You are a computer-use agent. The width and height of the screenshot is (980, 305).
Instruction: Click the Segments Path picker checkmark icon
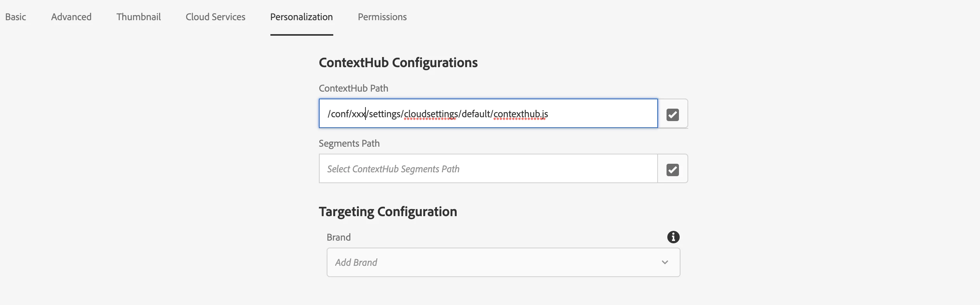point(672,170)
